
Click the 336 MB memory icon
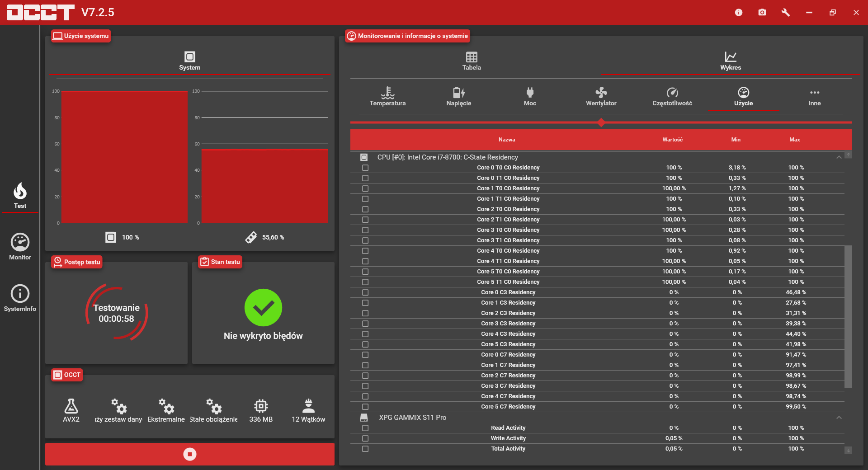[261, 406]
